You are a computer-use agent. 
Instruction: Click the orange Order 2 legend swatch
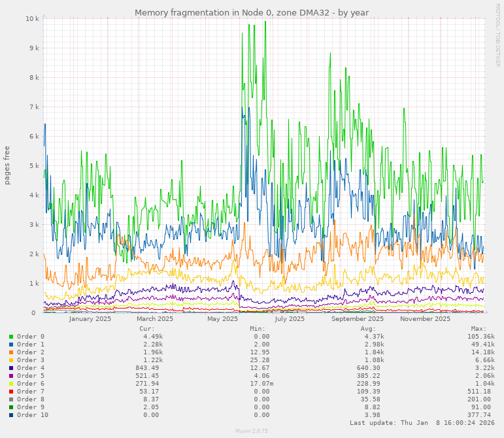pyautogui.click(x=11, y=352)
